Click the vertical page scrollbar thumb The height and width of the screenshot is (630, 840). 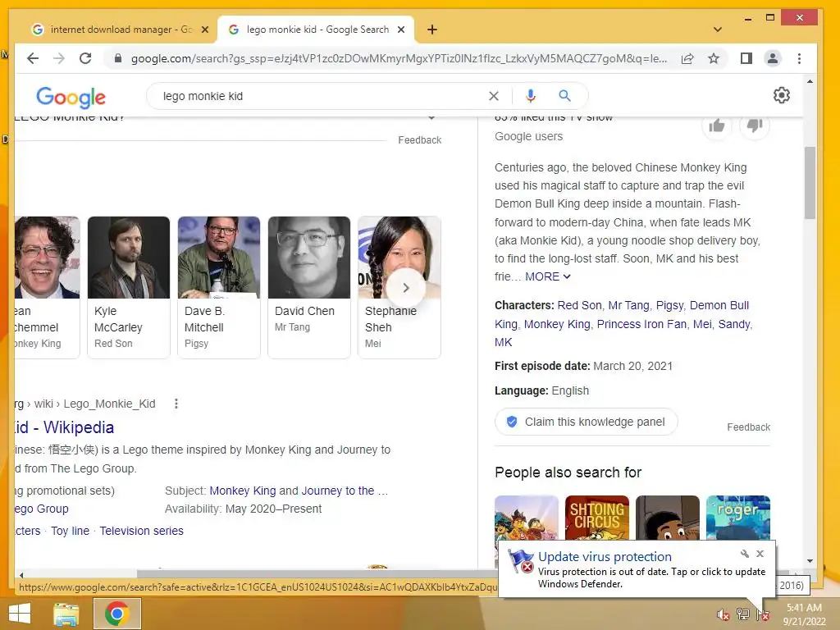(810, 182)
